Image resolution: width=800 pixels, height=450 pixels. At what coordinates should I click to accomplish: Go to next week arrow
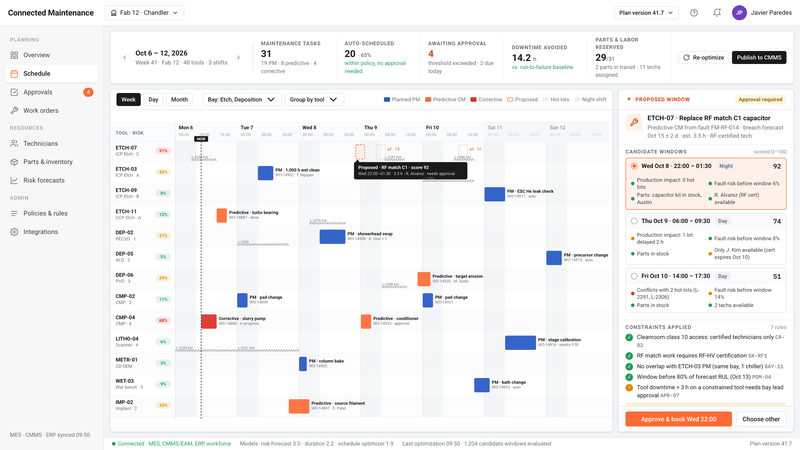[238, 58]
